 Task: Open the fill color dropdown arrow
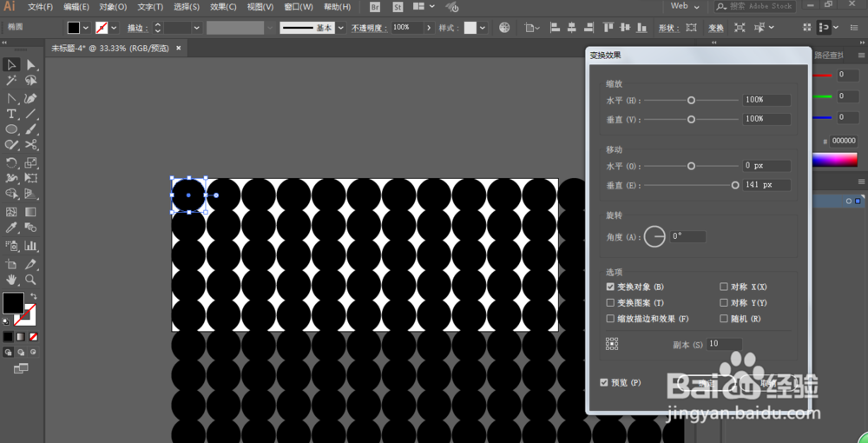[86, 28]
